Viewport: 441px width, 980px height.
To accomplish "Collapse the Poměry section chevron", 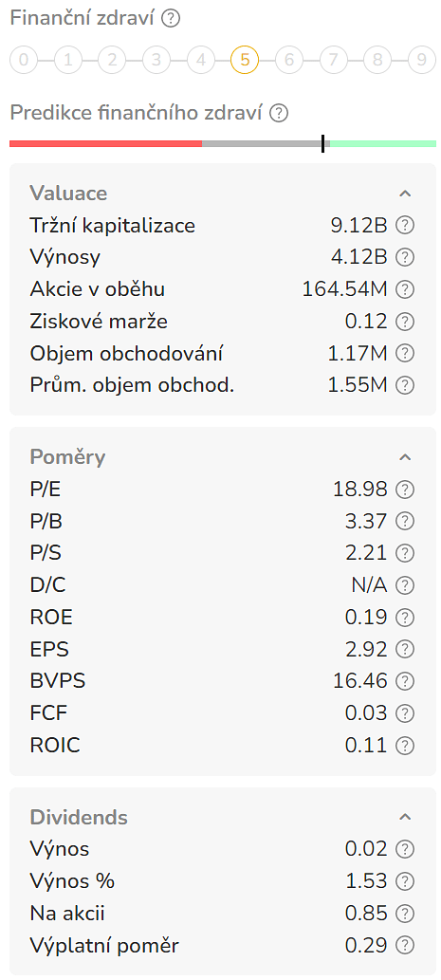I will tap(405, 457).
